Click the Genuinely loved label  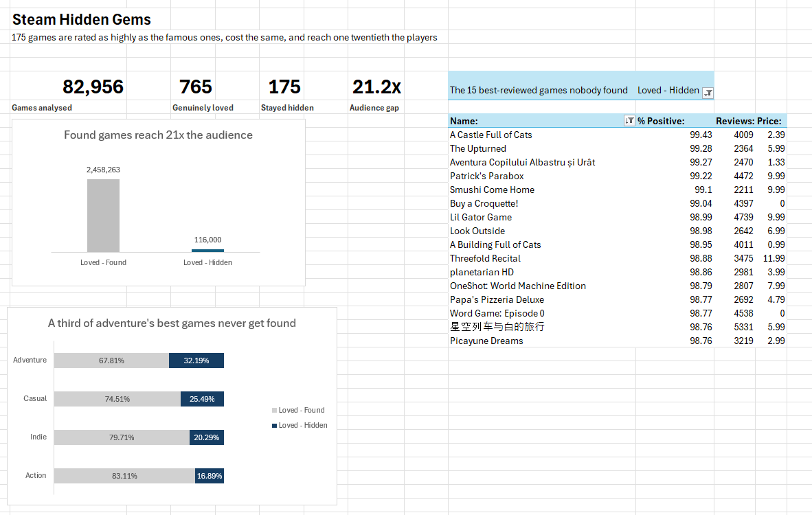[x=203, y=108]
